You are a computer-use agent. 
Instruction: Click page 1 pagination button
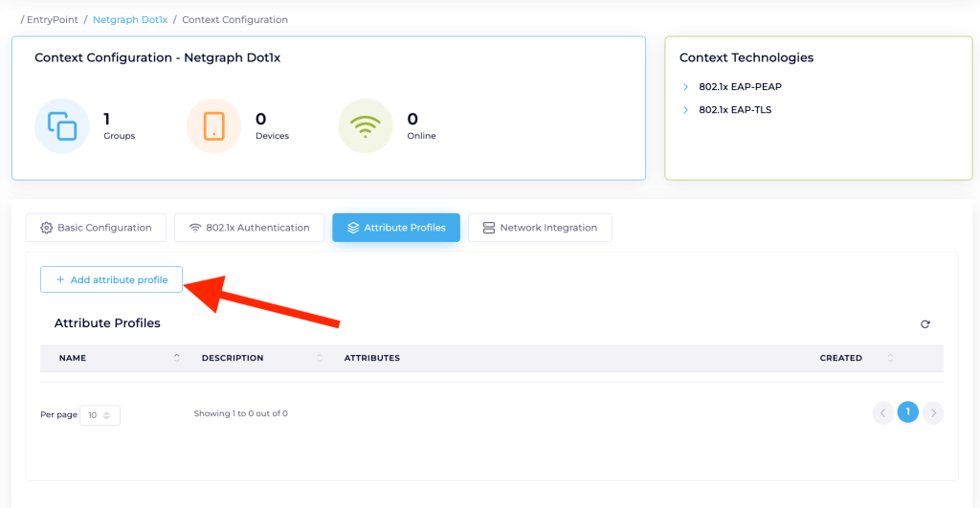(907, 412)
